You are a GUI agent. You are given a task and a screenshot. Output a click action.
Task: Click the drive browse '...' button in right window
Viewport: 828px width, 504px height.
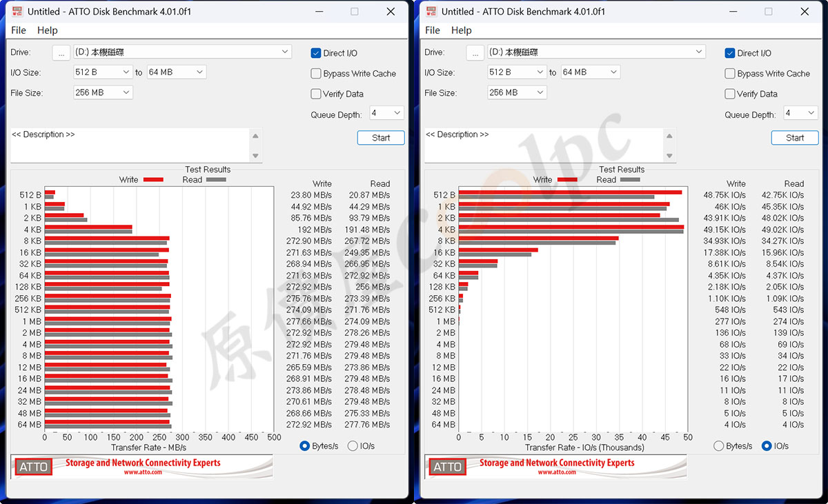click(475, 53)
